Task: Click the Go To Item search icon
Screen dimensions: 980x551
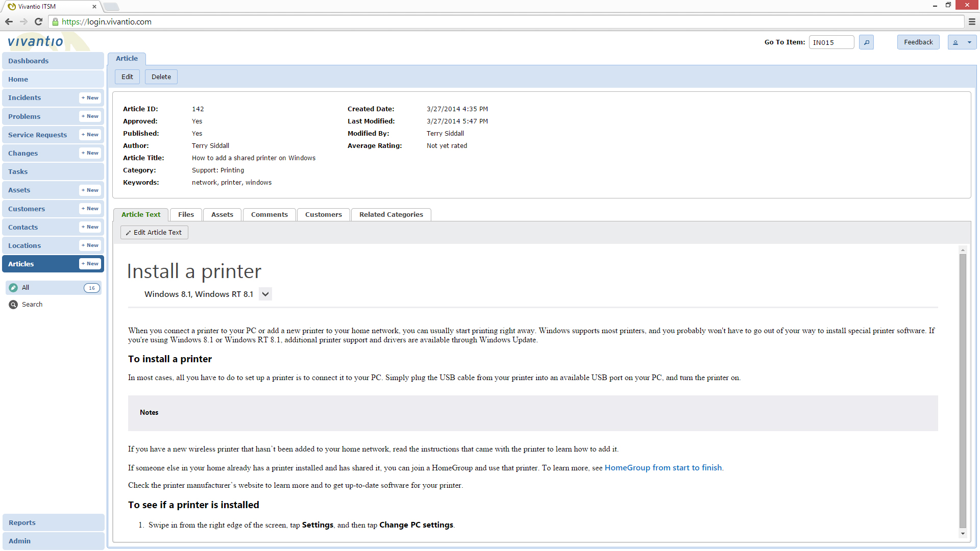Action: [866, 42]
